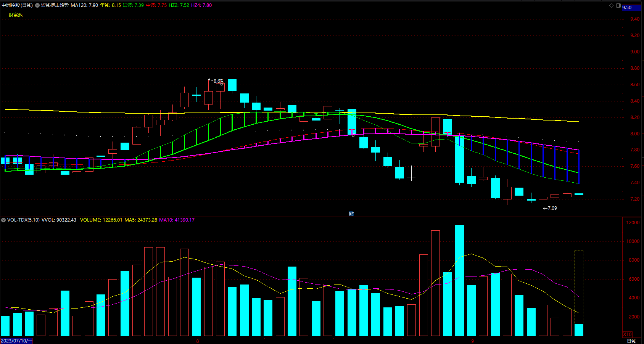Click the 财 marker icon below the chart
This screenshot has width=644, height=344.
coord(351,214)
